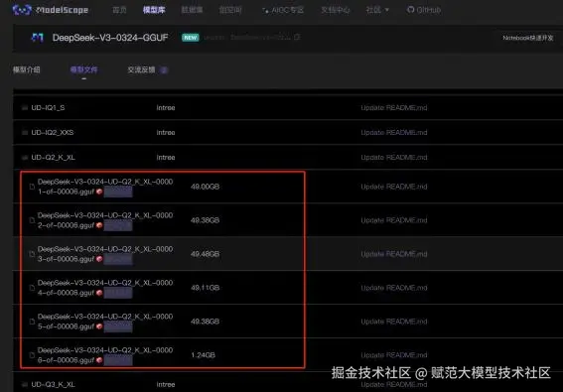Click the red badge icon after 00005-of-00006.gguf
The height and width of the screenshot is (392, 563).
tap(99, 327)
